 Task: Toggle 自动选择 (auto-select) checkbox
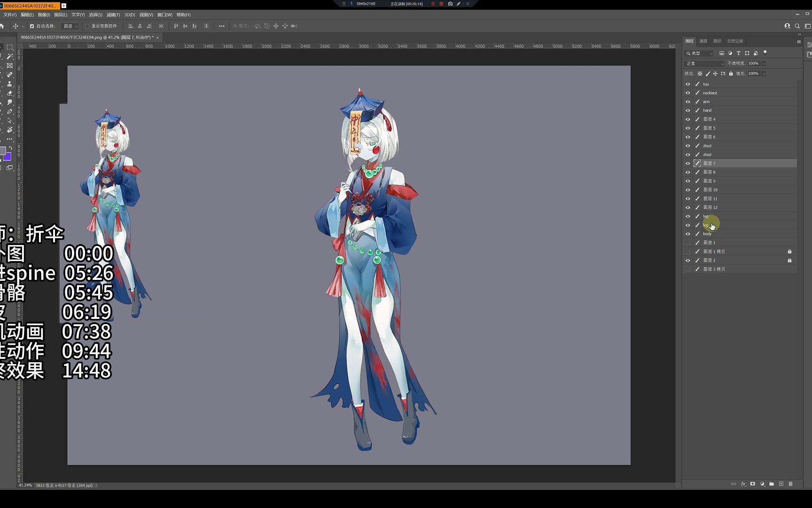pos(32,26)
